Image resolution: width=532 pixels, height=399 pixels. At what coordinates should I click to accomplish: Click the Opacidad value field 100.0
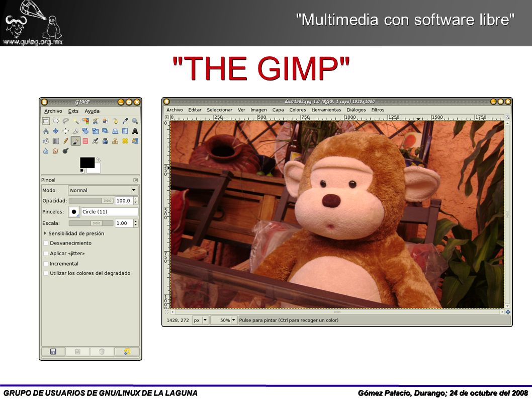124,201
